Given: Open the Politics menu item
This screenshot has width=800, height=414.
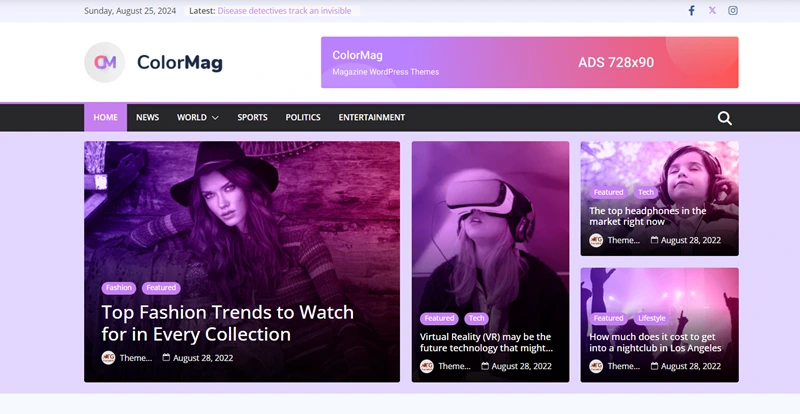Looking at the screenshot, I should 303,117.
